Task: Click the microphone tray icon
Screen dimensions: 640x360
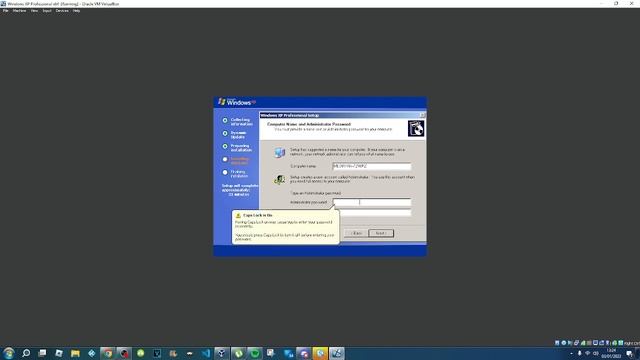Action: pyautogui.click(x=580, y=353)
